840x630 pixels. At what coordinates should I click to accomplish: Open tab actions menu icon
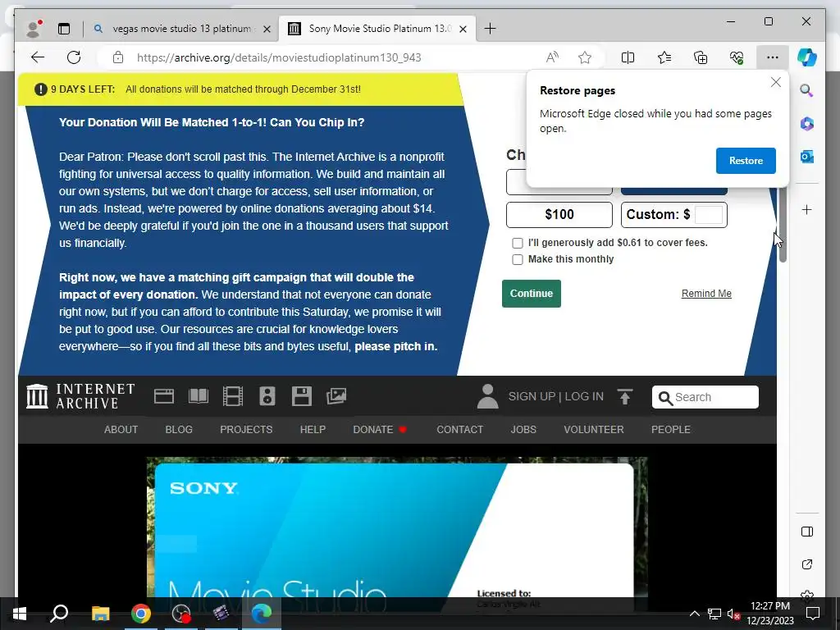tap(64, 29)
